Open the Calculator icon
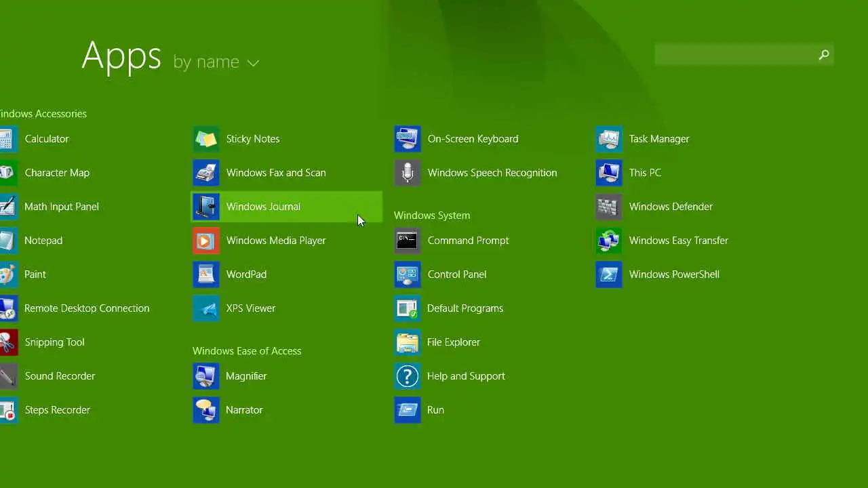Image resolution: width=868 pixels, height=488 pixels. tap(7, 139)
